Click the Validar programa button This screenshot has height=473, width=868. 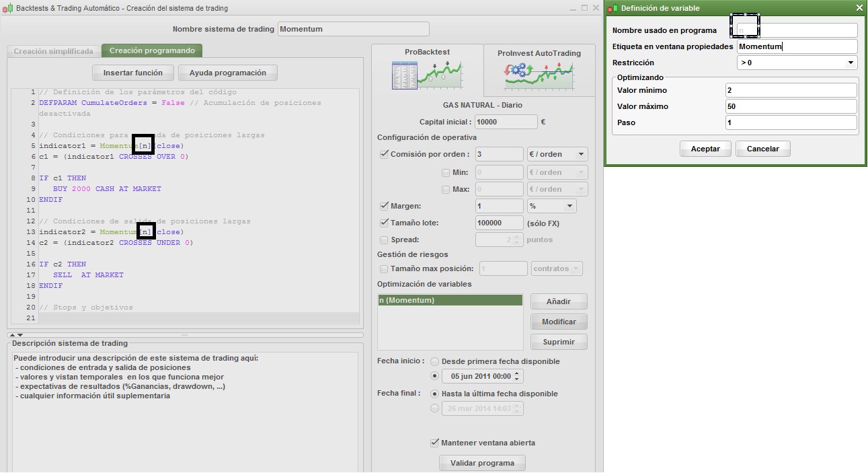[482, 463]
